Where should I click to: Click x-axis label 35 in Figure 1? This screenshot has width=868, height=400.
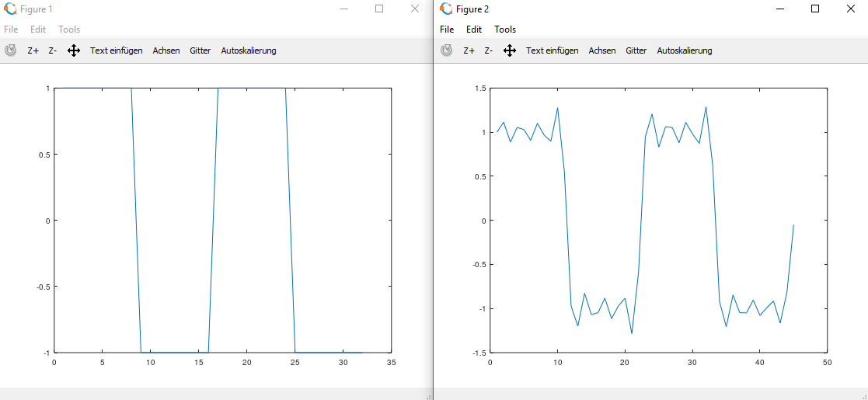(392, 363)
